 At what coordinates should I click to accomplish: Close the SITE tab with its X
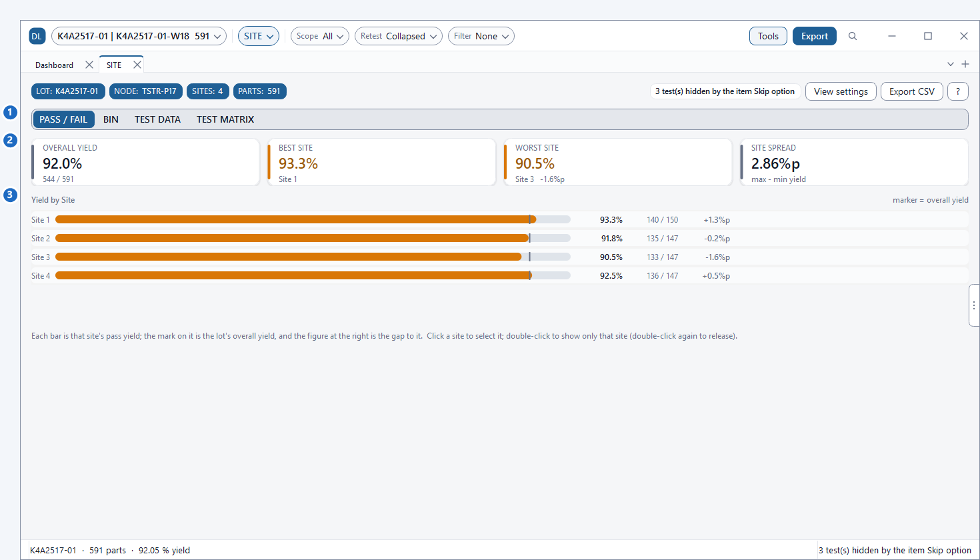click(137, 65)
